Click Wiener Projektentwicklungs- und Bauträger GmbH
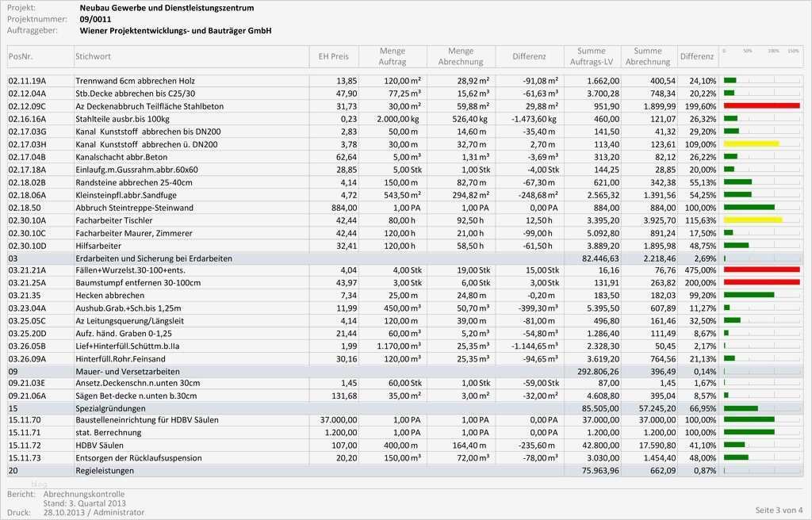Screen dimensions: 812x520 click(176, 29)
